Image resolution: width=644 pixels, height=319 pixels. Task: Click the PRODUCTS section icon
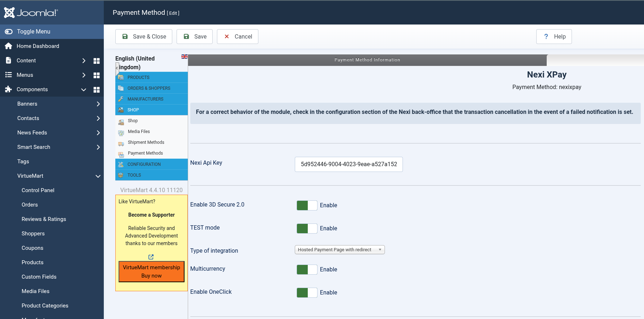click(121, 77)
